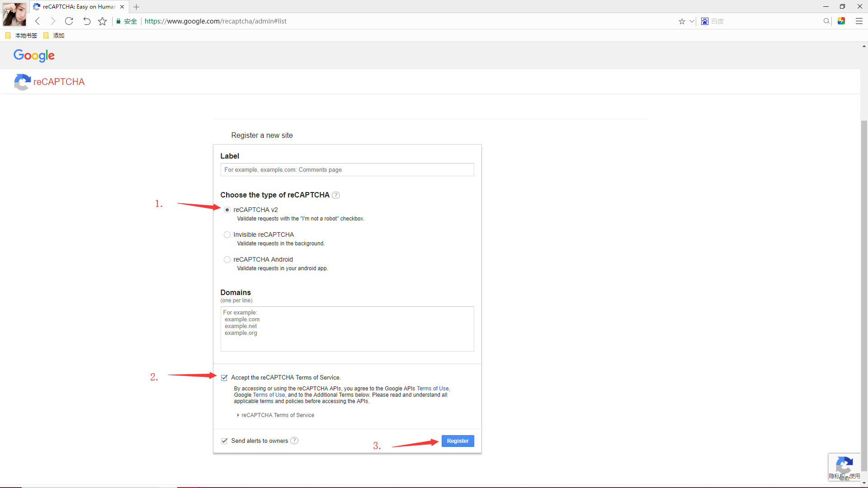Image resolution: width=868 pixels, height=488 pixels.
Task: Click the browser back arrow
Action: (x=38, y=21)
